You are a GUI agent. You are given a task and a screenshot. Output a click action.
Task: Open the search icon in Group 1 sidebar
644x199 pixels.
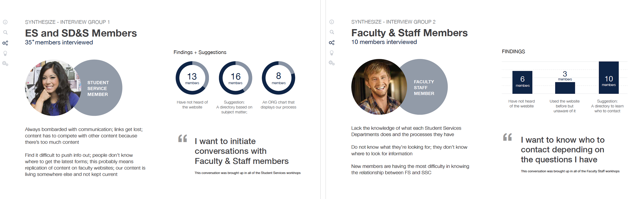point(5,32)
